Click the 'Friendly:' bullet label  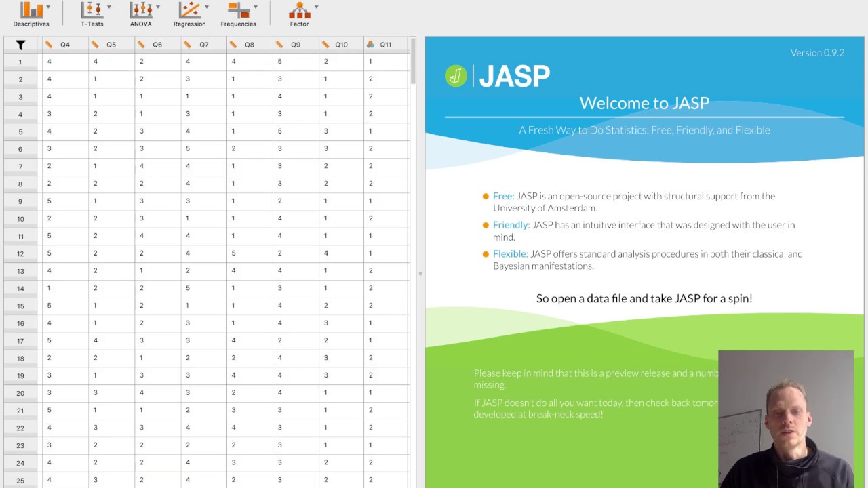tap(511, 225)
